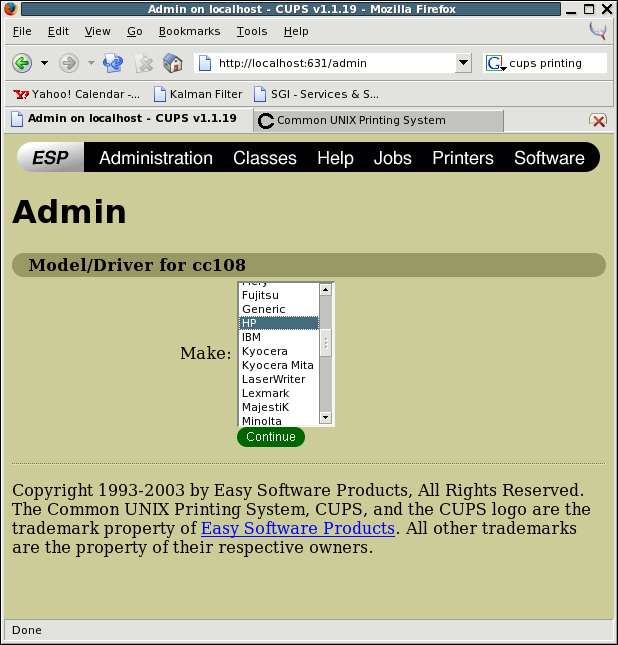Click the Make list scrollbar thumb
This screenshot has width=618, height=645.
[325, 343]
